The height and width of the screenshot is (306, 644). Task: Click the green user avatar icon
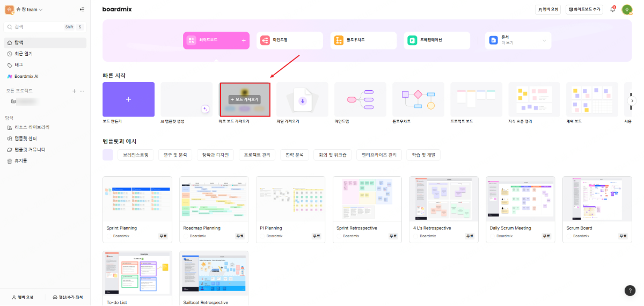[627, 10]
